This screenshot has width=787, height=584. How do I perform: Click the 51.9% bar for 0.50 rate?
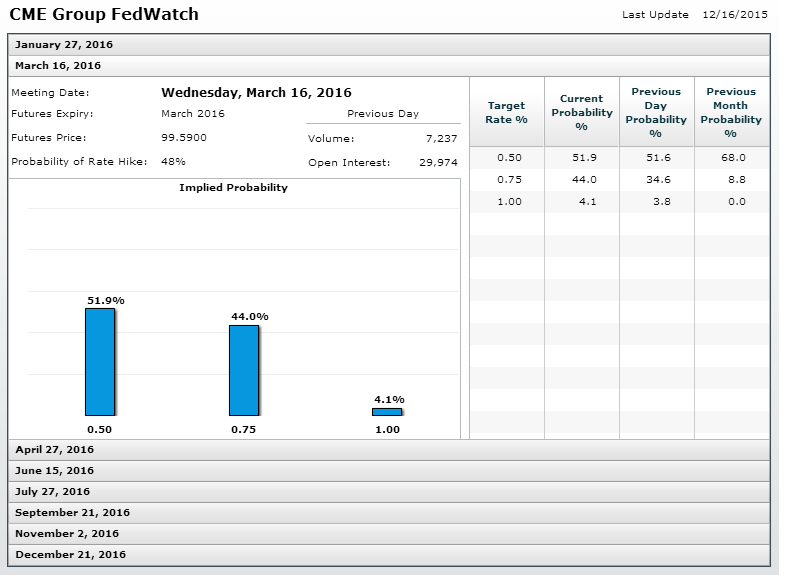pyautogui.click(x=100, y=362)
